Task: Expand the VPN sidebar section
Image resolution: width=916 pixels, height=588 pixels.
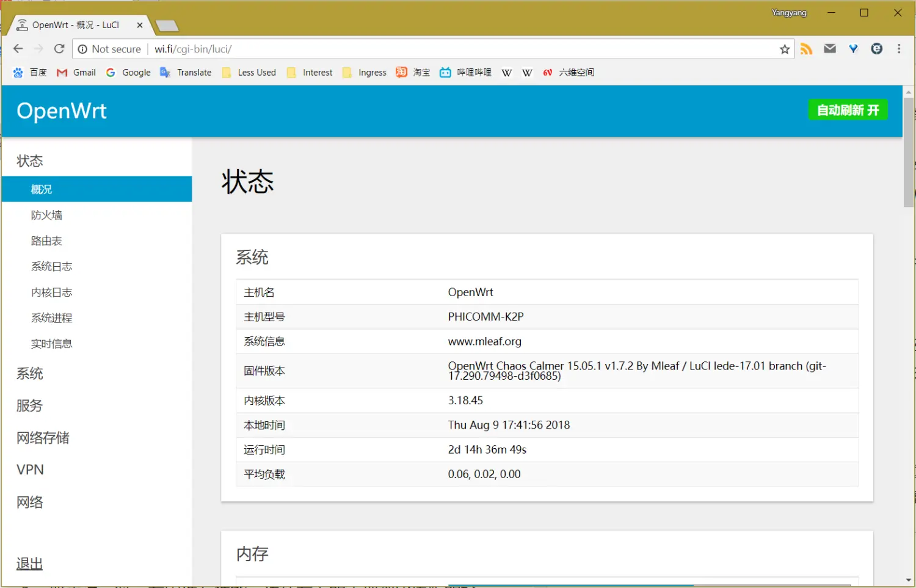Action: coord(31,470)
